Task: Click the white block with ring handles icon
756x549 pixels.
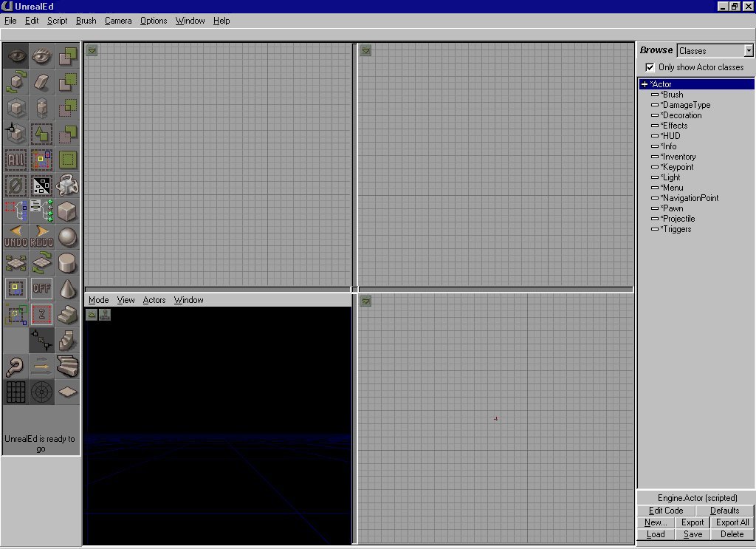Action: 67,185
